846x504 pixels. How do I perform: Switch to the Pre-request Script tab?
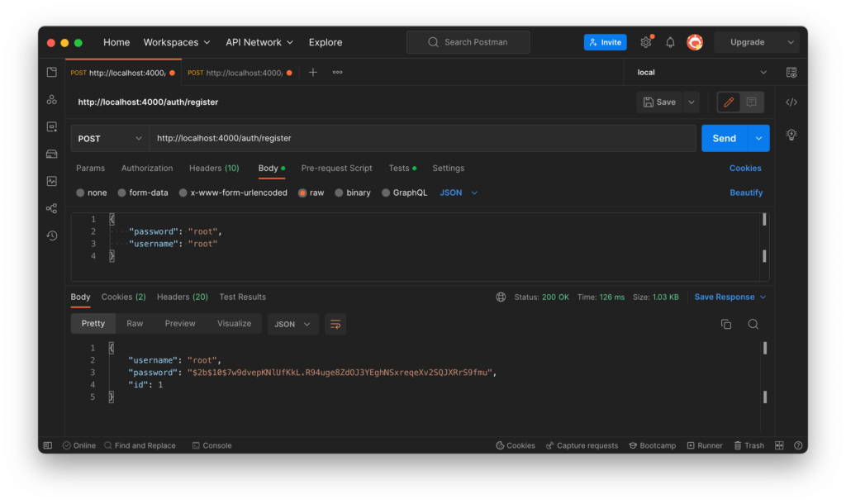click(337, 169)
